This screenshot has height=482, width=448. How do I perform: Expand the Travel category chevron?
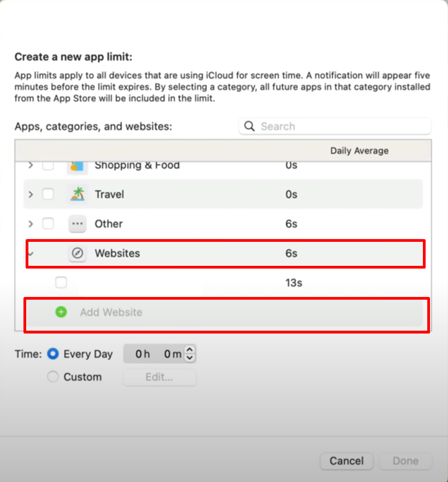click(x=31, y=194)
